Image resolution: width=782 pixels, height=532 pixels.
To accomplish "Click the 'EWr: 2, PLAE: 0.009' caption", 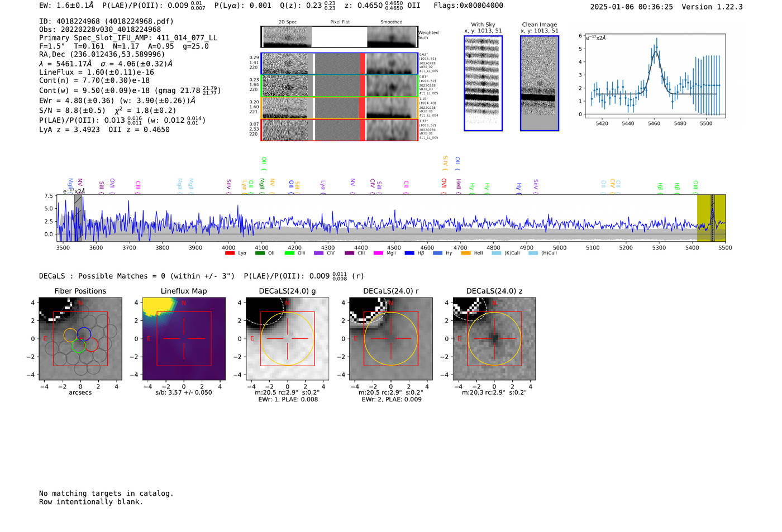I will [390, 400].
